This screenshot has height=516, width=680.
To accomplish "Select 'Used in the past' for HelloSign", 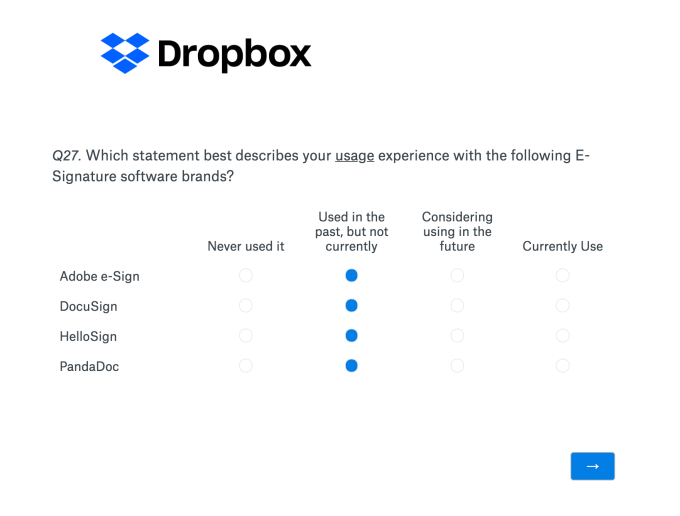I will (351, 336).
